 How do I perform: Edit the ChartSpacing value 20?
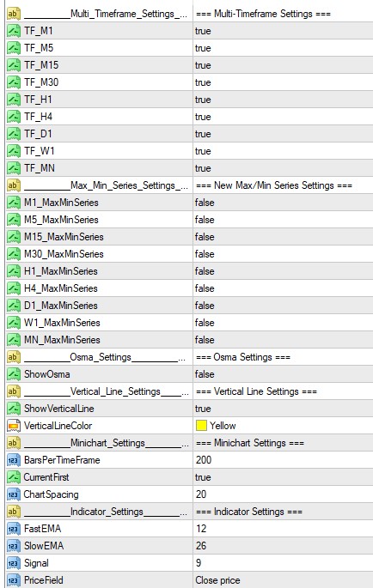[x=201, y=494]
